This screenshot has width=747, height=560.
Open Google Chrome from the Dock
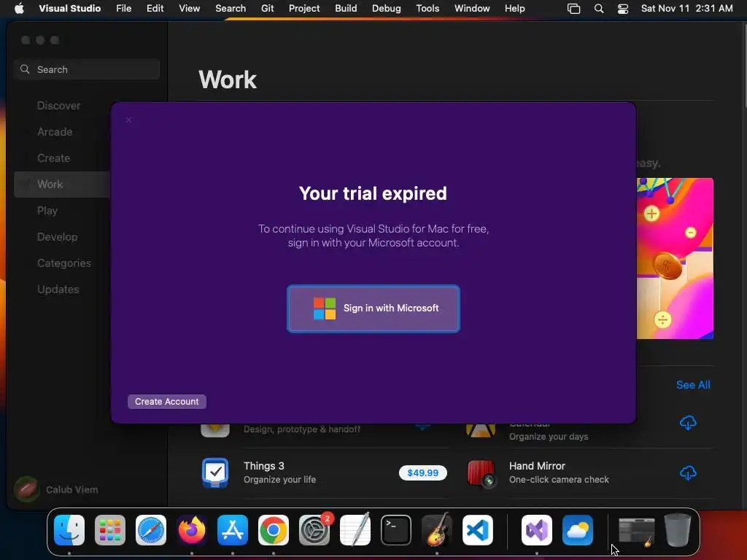click(274, 530)
